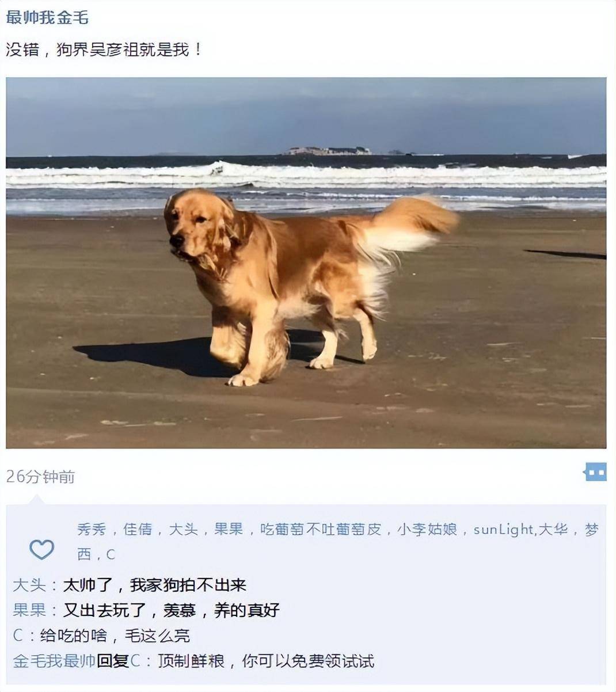Open liker 佳倩's profile
Viewport: 616px width, 692px height.
pos(138,529)
